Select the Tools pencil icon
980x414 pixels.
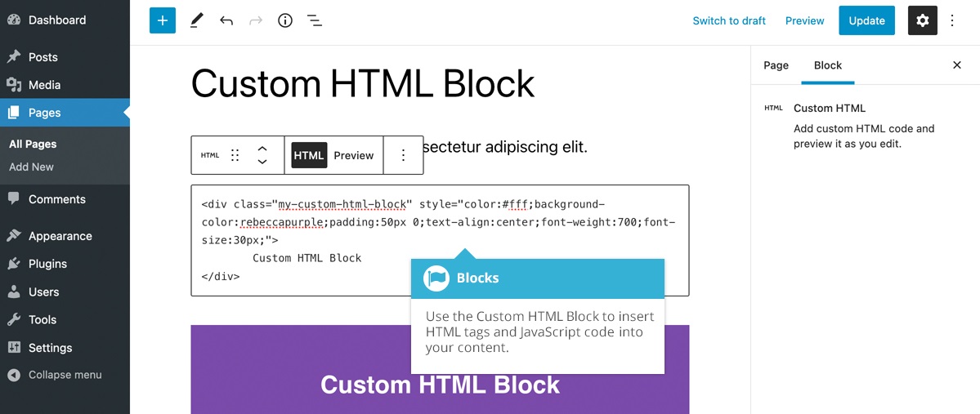196,20
